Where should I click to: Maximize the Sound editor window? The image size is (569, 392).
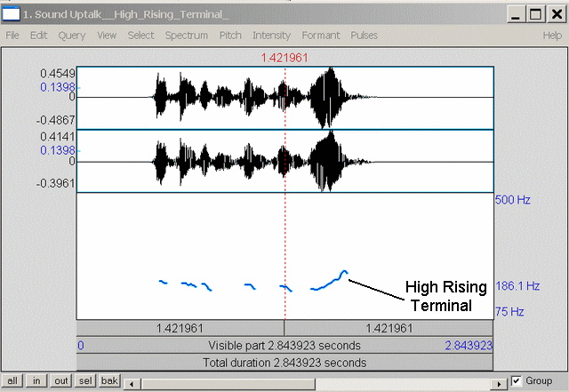point(535,14)
